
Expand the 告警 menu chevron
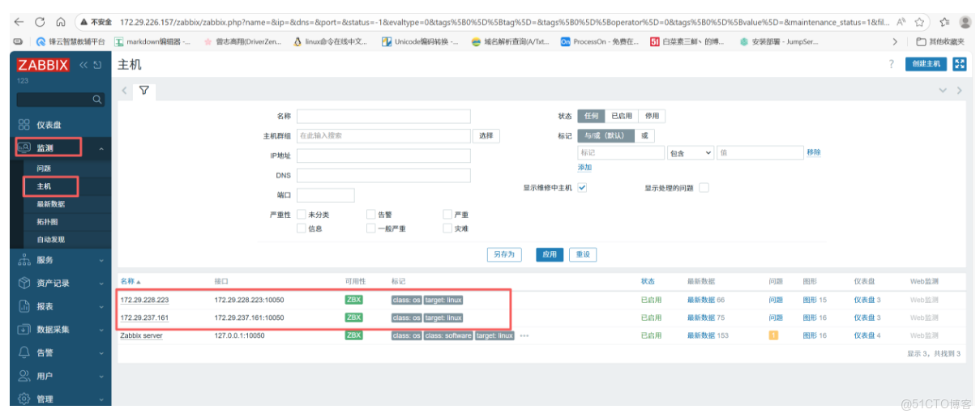101,352
